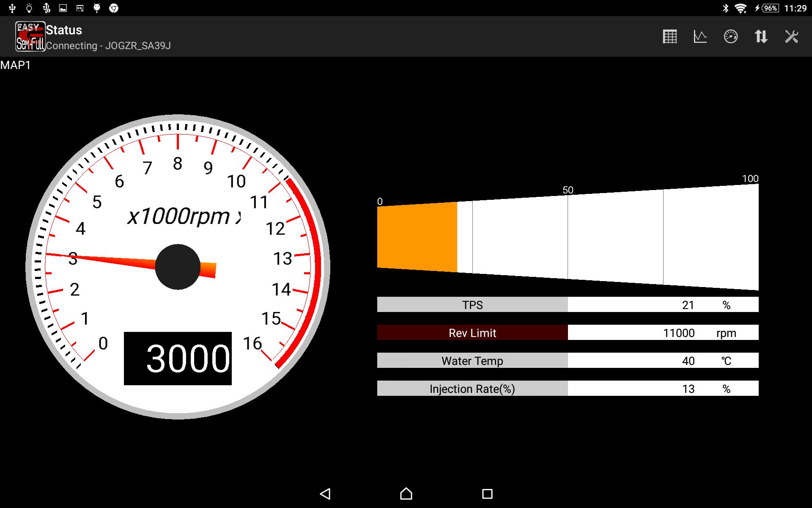Tap the 96% battery indicator
Image resolution: width=812 pixels, height=508 pixels.
click(x=767, y=8)
